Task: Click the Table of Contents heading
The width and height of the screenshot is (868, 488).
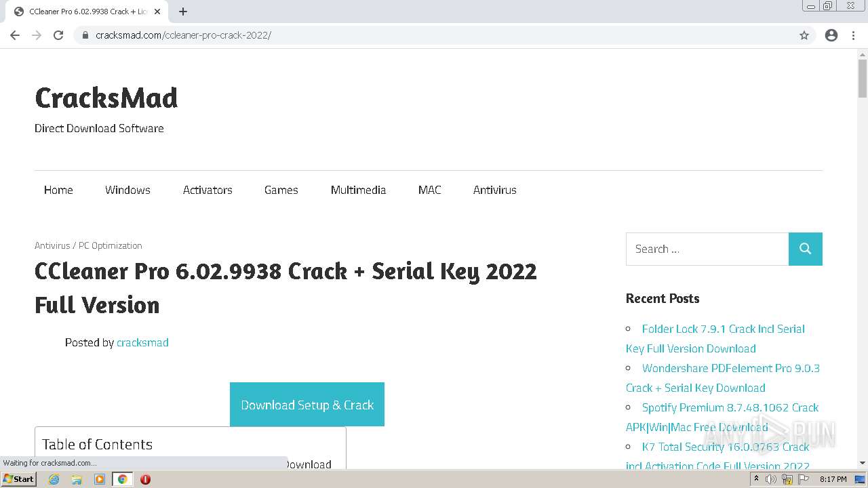Action: 97,444
